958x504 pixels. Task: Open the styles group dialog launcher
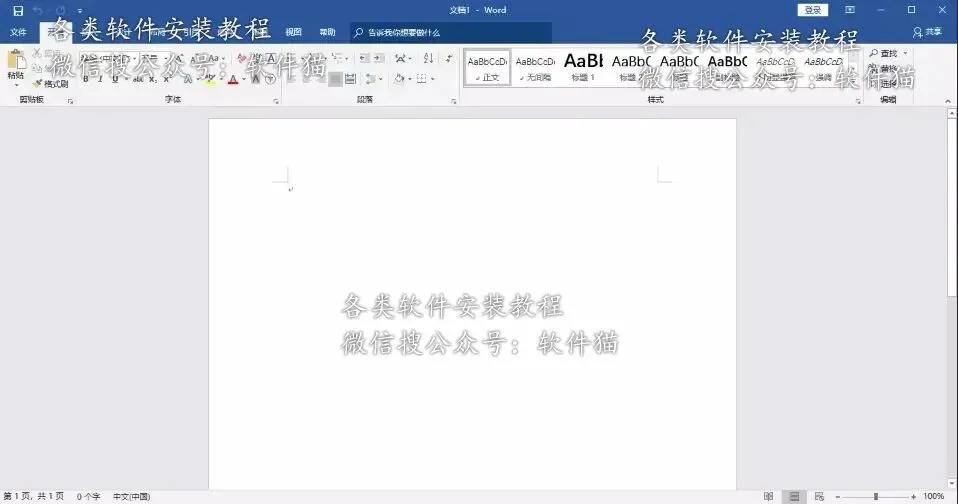point(858,101)
